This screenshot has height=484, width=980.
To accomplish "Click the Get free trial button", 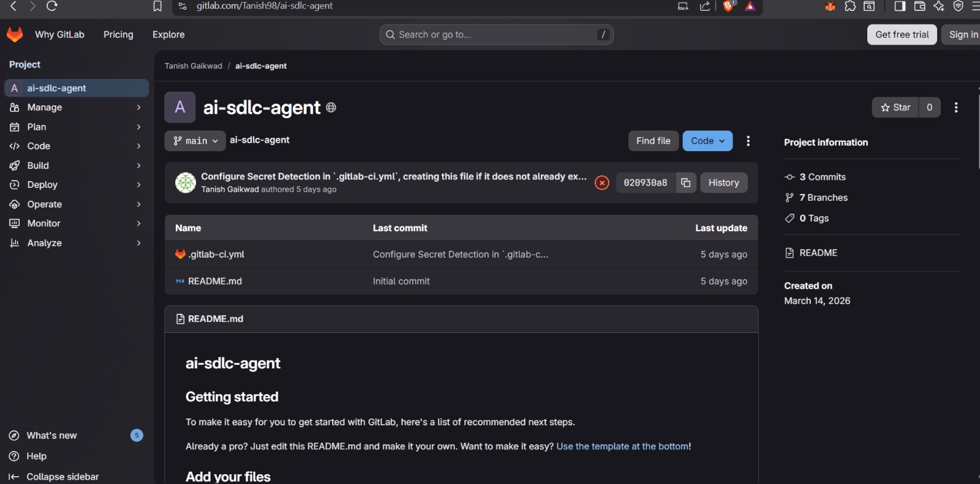I will [902, 34].
